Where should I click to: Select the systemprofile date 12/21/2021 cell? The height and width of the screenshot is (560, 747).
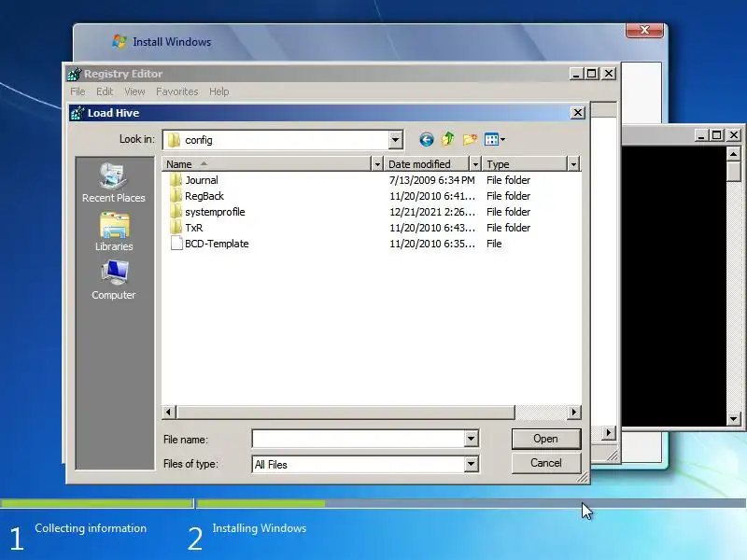click(432, 212)
